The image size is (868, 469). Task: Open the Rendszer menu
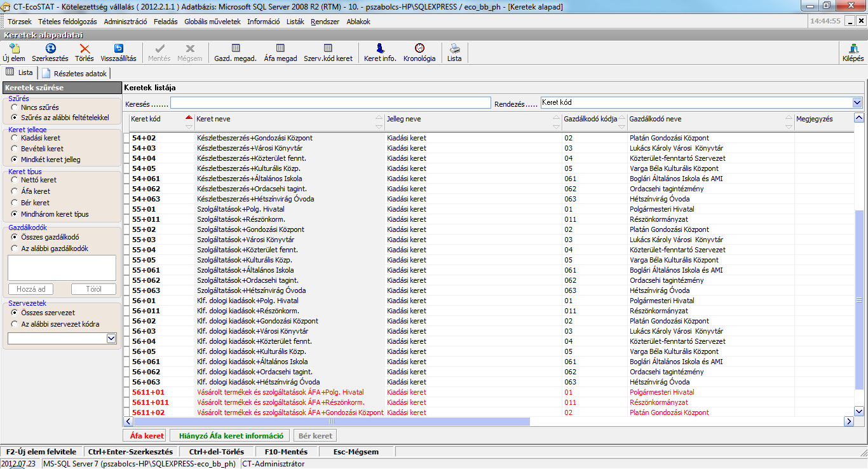tap(325, 22)
